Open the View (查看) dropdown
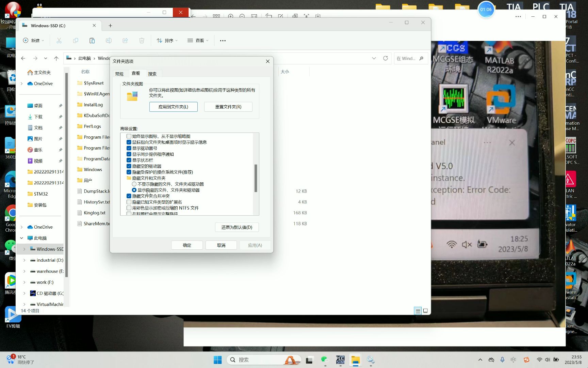The width and height of the screenshot is (588, 368). [x=198, y=41]
